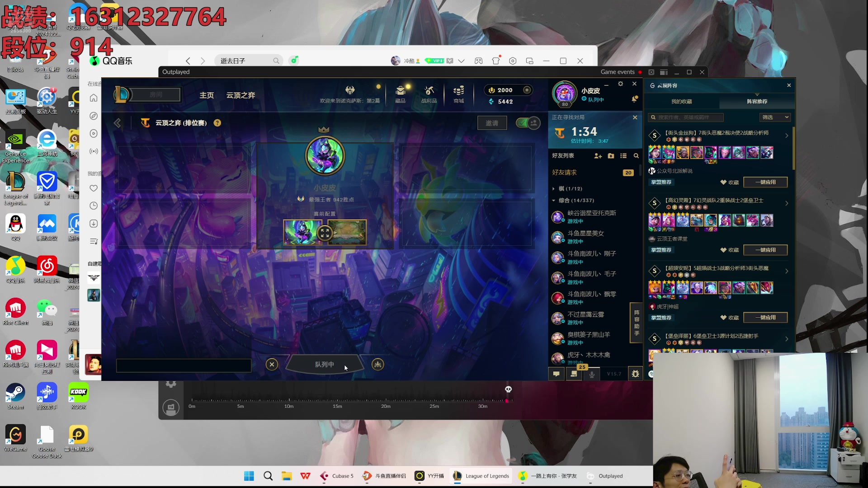The image size is (868, 488).
Task: Click 收藏 for the 高幻灵霞 comp
Action: pyautogui.click(x=729, y=250)
